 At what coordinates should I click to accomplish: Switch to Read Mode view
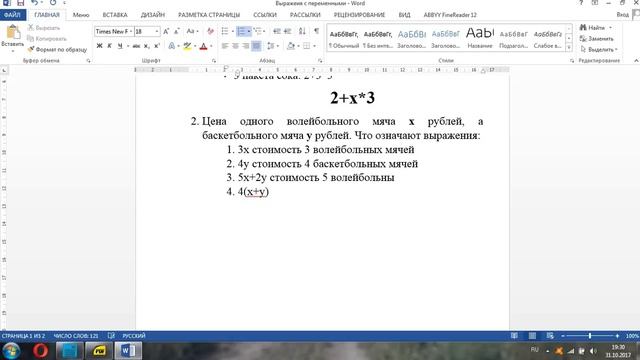(x=514, y=336)
